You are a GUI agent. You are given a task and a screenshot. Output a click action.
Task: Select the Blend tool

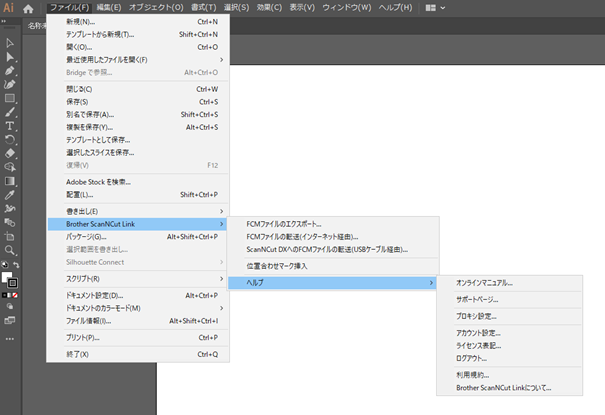(10, 223)
